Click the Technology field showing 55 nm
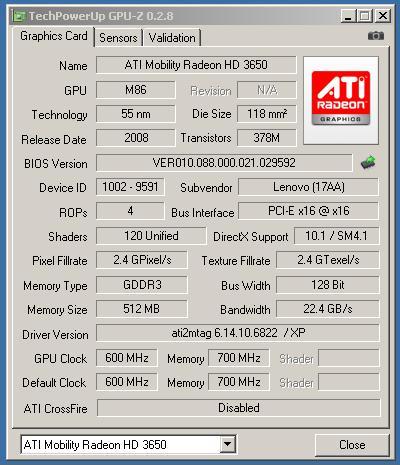This screenshot has width=400, height=465. click(x=136, y=114)
